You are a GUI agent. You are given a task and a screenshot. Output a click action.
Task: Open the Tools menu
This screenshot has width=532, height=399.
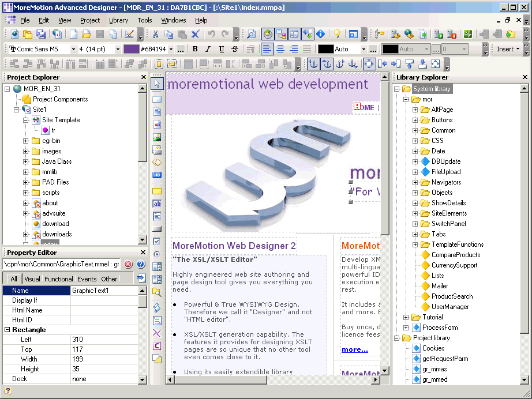[144, 20]
